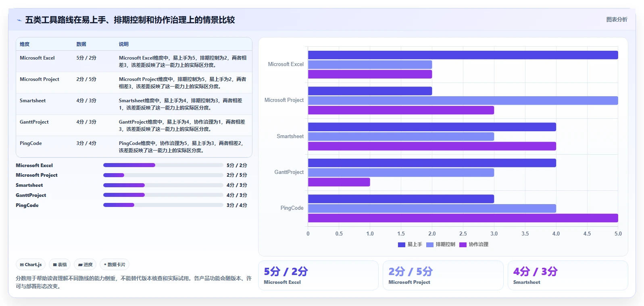Click GanttProject in the table's first column
644x306 pixels.
(x=34, y=122)
